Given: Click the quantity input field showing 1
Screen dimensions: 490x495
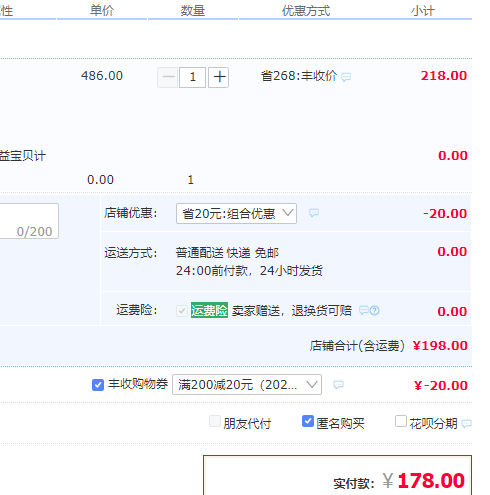Looking at the screenshot, I should [193, 77].
